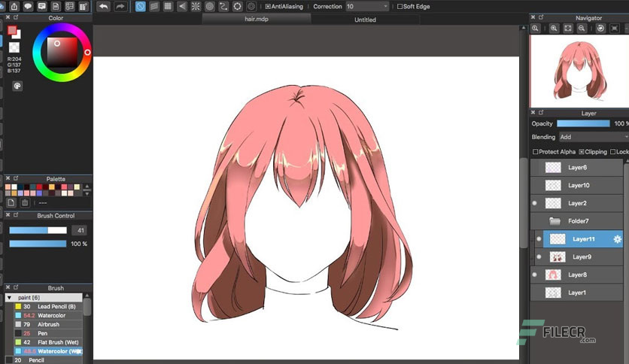Select the Folder7 layer folder
Viewport: 629px width, 364px height.
coord(577,221)
